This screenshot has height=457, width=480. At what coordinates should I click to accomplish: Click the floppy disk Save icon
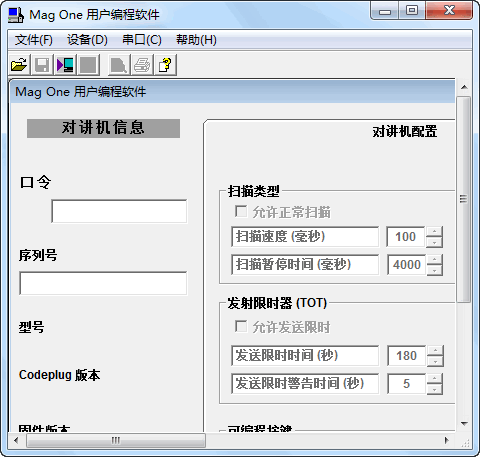pyautogui.click(x=42, y=65)
